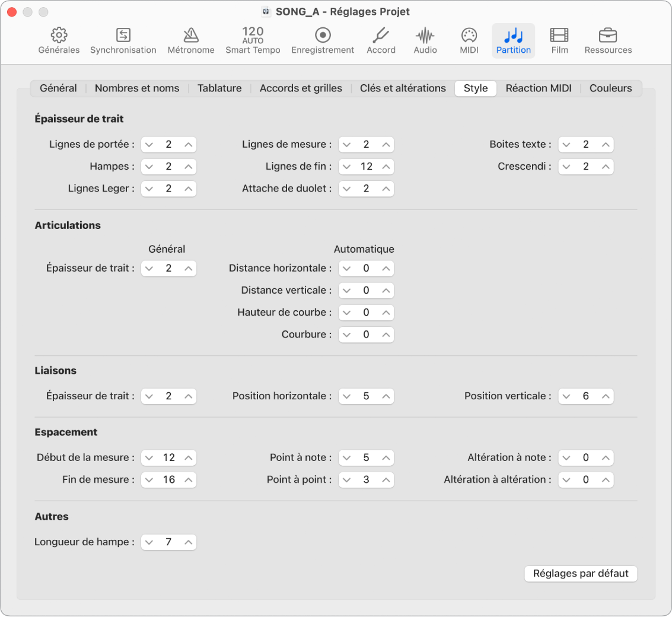Increase Crescendi thickness value
Screen dimensions: 672x617
coord(606,167)
